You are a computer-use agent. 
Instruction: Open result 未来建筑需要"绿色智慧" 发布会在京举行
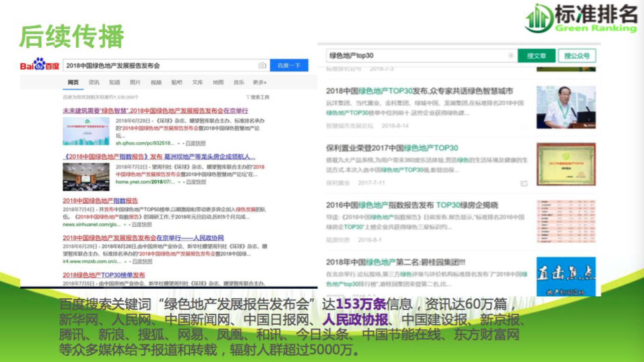click(155, 111)
